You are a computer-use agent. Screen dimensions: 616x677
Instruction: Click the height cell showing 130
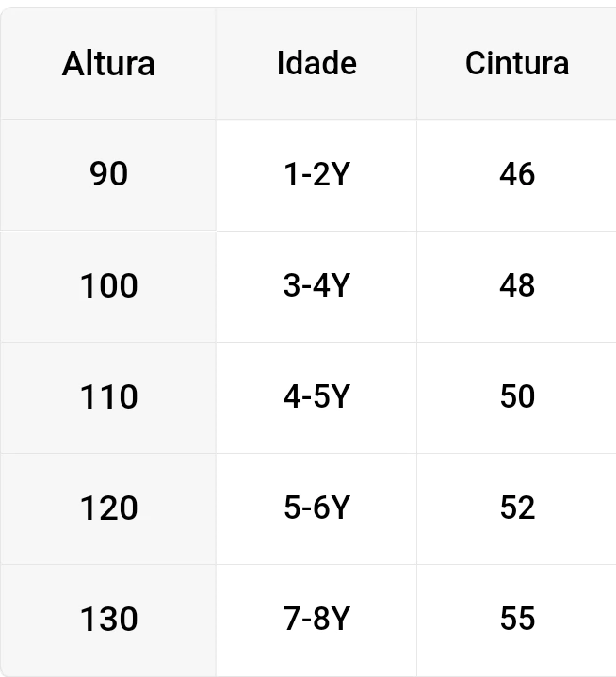108,619
